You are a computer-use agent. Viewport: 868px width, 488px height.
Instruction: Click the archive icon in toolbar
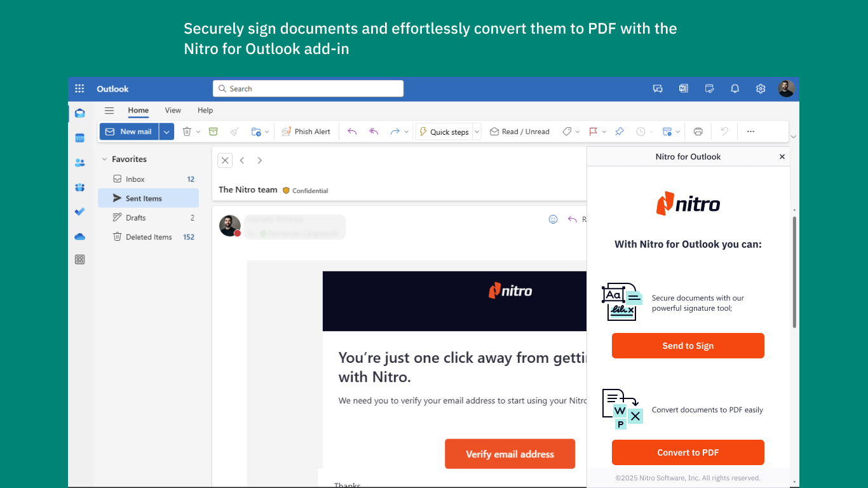214,132
